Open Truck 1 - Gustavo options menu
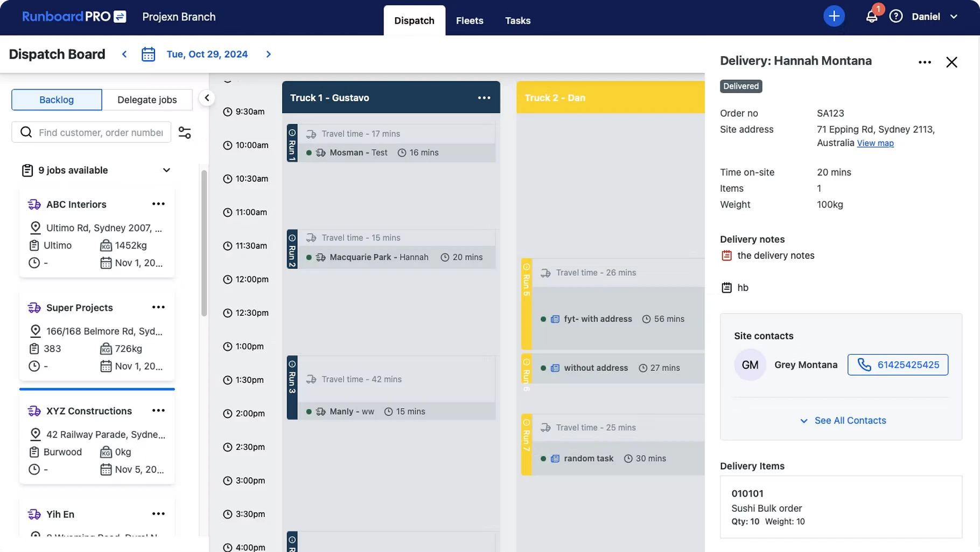This screenshot has width=980, height=552. [x=484, y=97]
